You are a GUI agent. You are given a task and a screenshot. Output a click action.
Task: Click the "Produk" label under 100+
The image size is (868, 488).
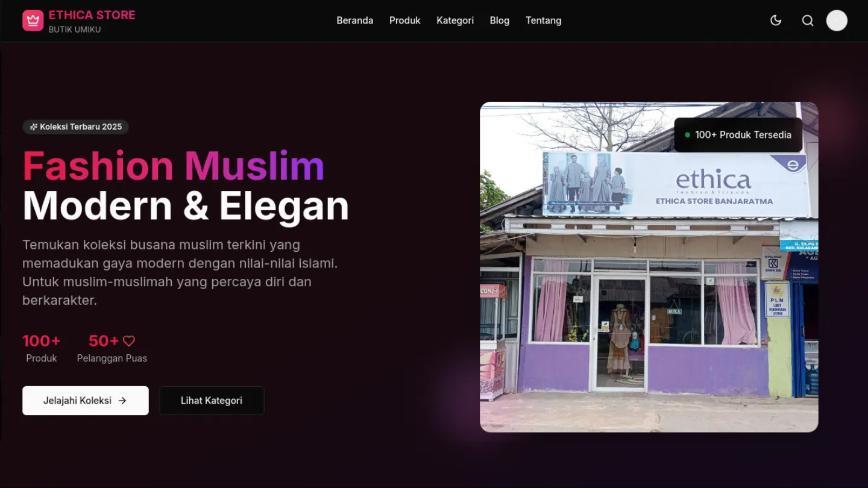[x=42, y=358]
